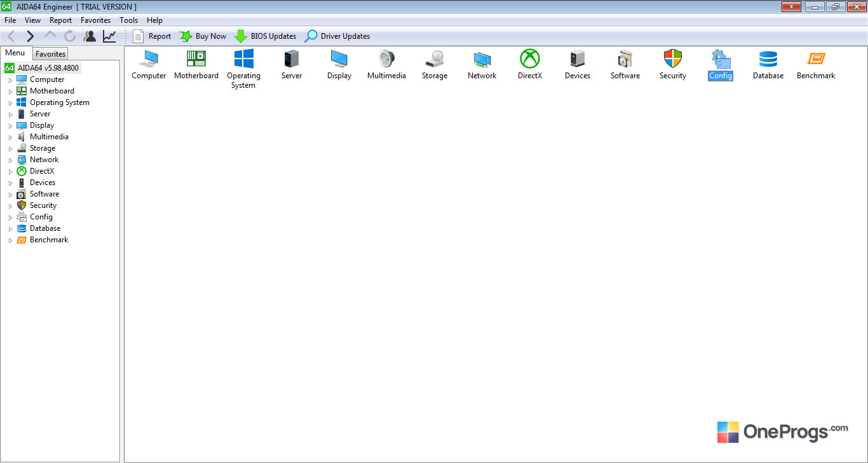Expand the DirectX tree node
This screenshot has width=868, height=463.
point(10,172)
